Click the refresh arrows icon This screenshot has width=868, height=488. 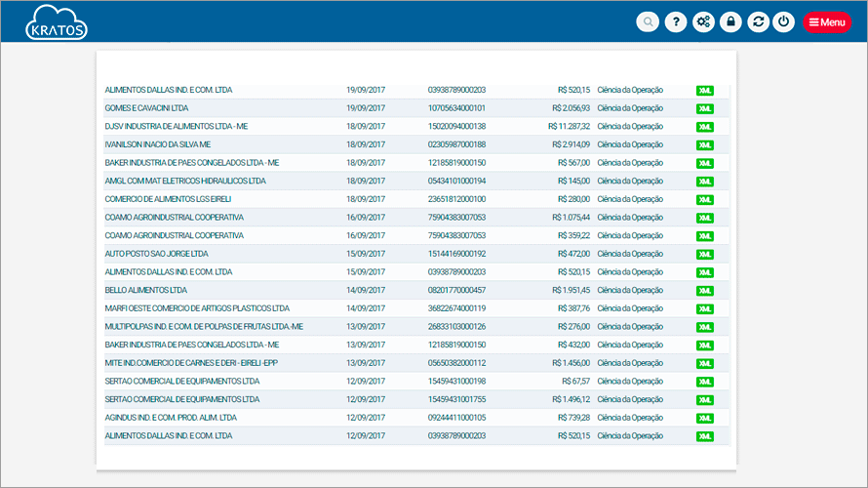759,22
